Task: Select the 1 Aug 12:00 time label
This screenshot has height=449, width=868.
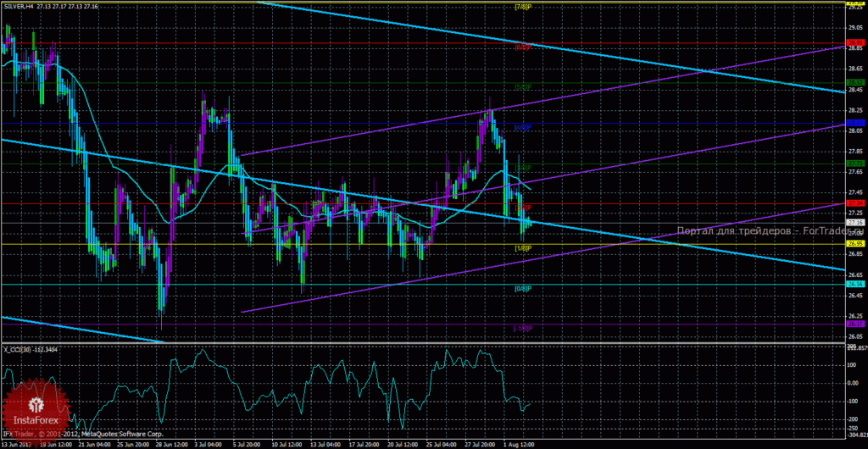Action: point(516,444)
